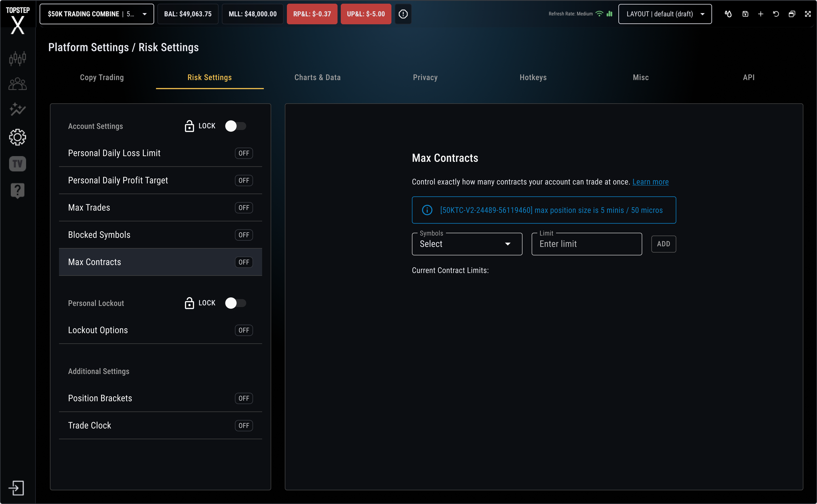Toggle Lockout Options OFF badge
This screenshot has width=817, height=504.
[x=244, y=330]
